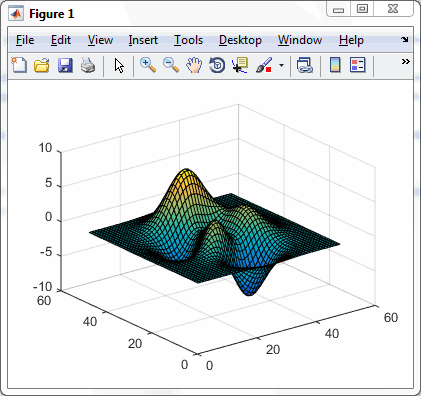Save the figure with floppy disk icon
The width and height of the screenshot is (421, 396).
(x=65, y=65)
